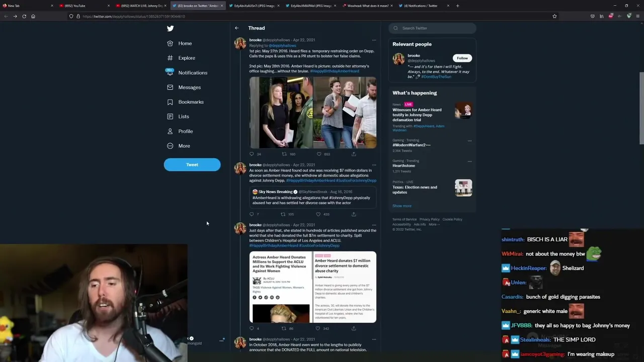
Task: Open Bookmarks in Twitter sidebar
Action: (185, 102)
